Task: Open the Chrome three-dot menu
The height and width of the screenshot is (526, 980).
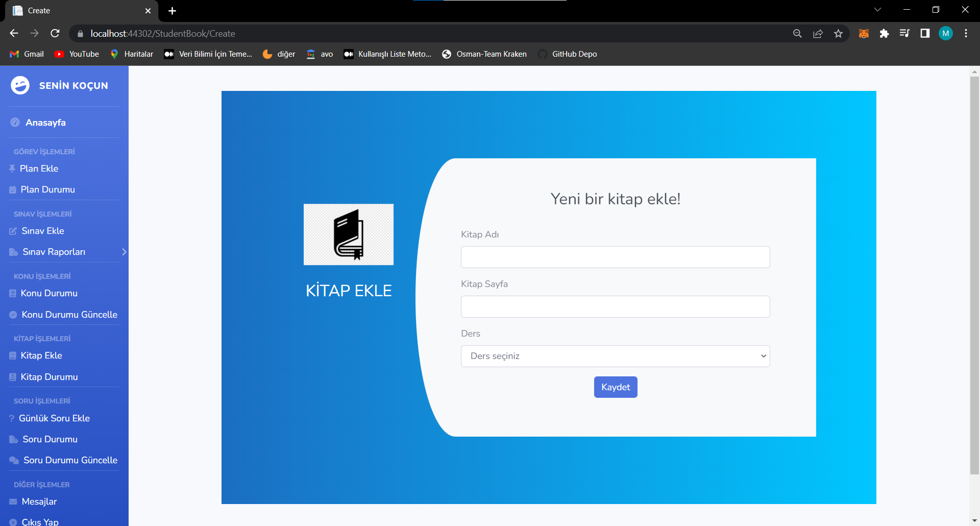Action: [966, 34]
